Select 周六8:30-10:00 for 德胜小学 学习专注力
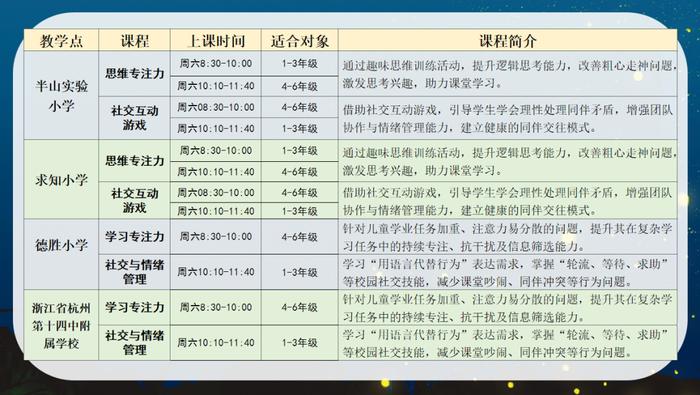Image resolution: width=700 pixels, height=395 pixels. point(216,237)
